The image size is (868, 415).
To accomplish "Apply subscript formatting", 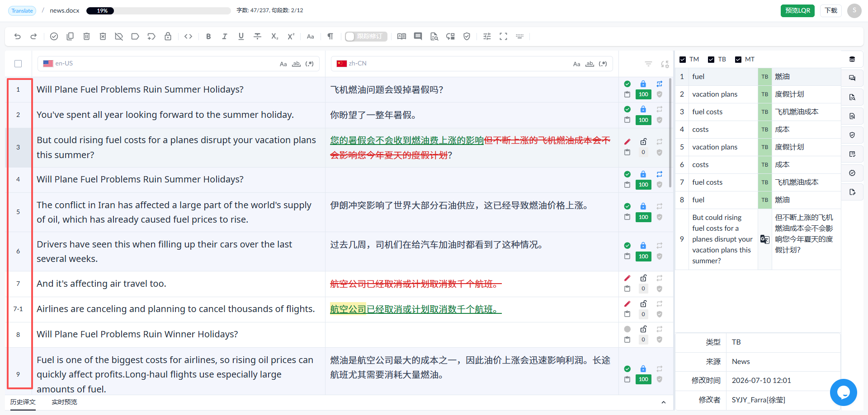I will 274,37.
